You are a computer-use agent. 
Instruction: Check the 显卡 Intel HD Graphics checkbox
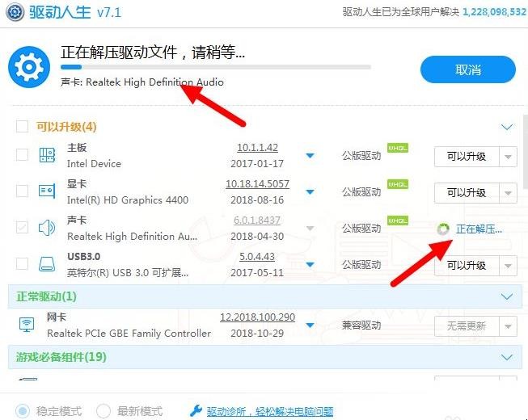22,191
